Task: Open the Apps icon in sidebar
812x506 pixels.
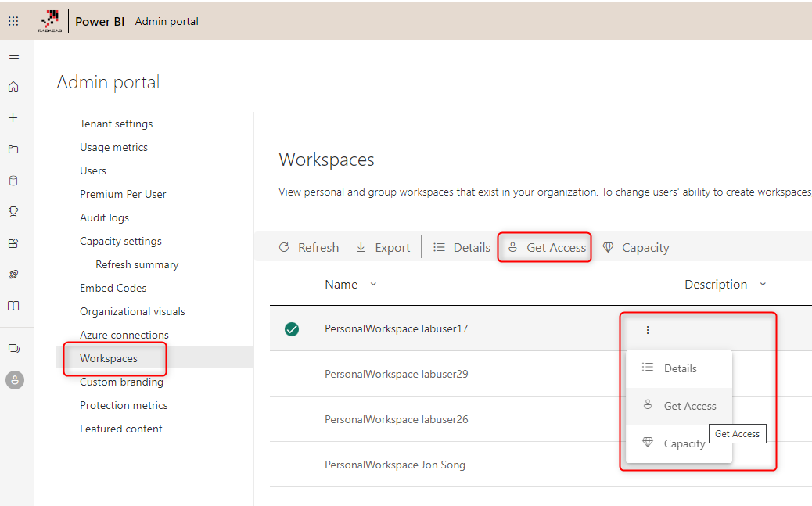Action: [13, 243]
